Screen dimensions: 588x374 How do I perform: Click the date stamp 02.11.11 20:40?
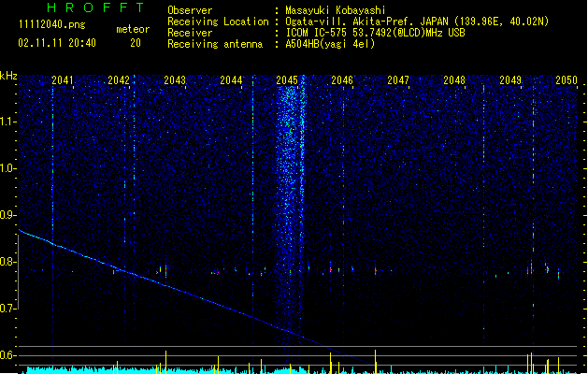tap(57, 43)
